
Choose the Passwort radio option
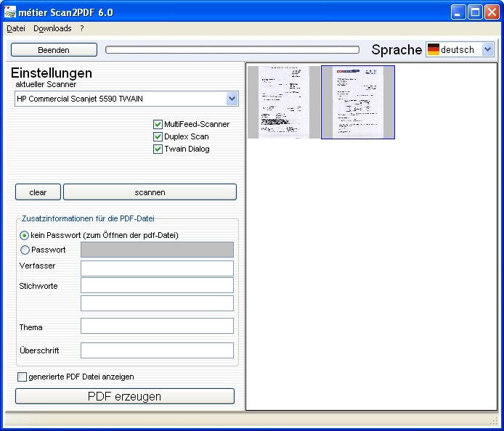pos(25,250)
